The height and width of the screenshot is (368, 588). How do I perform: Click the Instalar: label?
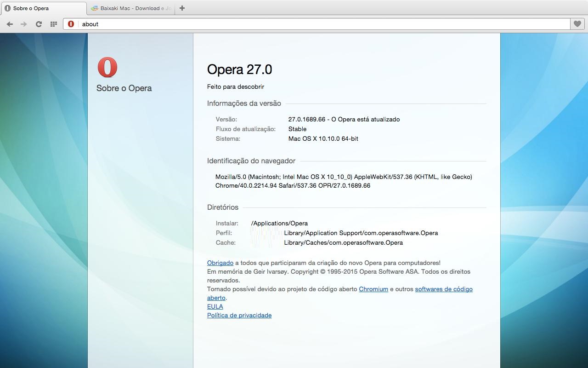click(x=227, y=223)
